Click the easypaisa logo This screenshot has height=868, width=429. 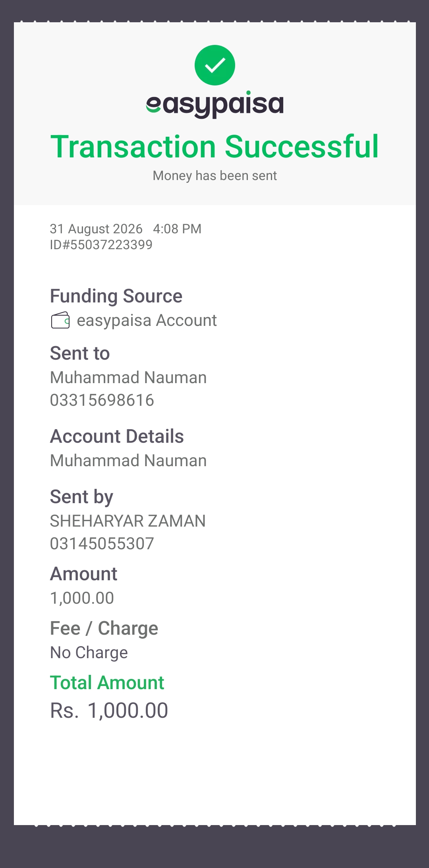tap(215, 105)
